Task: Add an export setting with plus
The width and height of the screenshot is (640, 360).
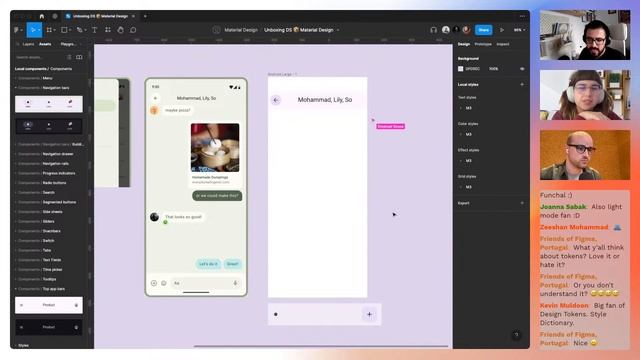Action: [x=522, y=203]
